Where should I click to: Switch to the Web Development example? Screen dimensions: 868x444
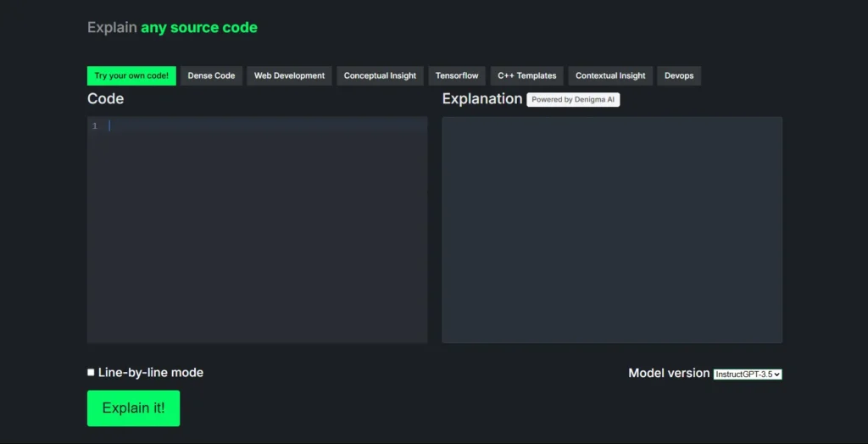click(290, 76)
